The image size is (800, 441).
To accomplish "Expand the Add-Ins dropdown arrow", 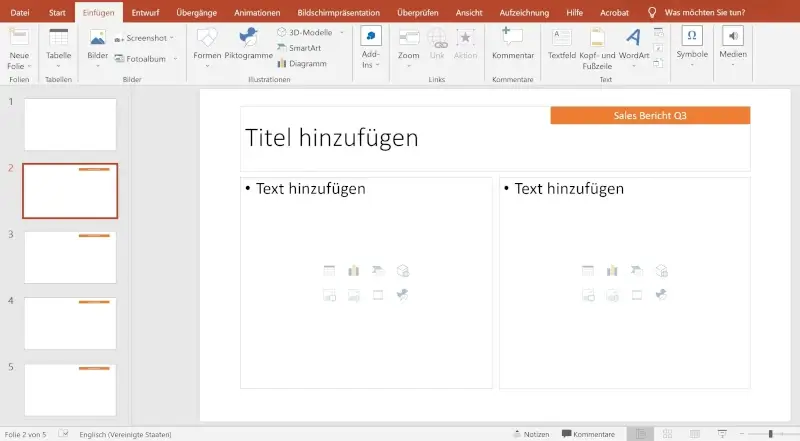I will [x=378, y=65].
